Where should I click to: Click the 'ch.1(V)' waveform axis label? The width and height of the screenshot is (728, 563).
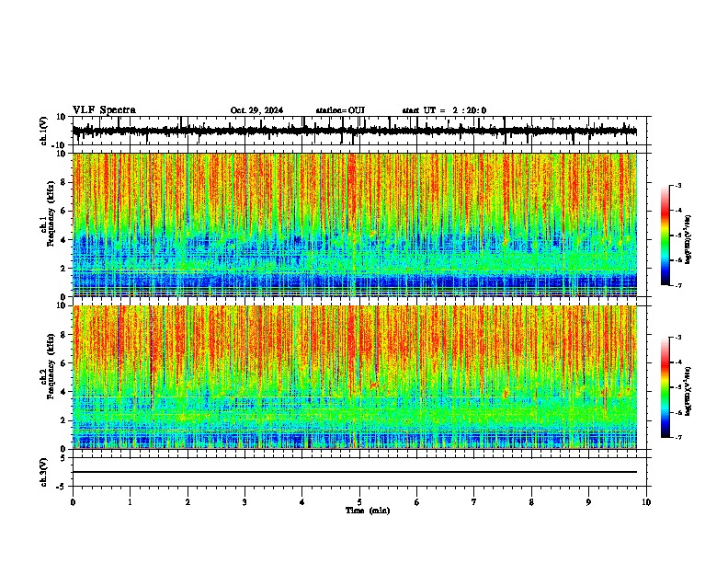point(44,131)
